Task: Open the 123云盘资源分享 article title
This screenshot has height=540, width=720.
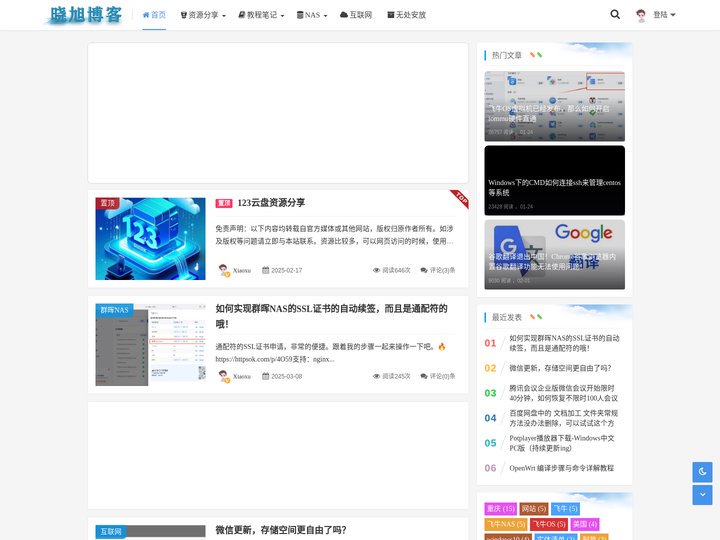Action: click(271, 203)
